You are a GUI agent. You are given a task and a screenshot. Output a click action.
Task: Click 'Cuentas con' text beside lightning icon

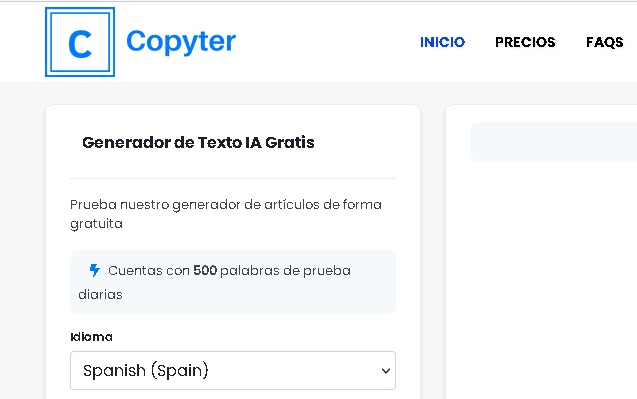(149, 271)
